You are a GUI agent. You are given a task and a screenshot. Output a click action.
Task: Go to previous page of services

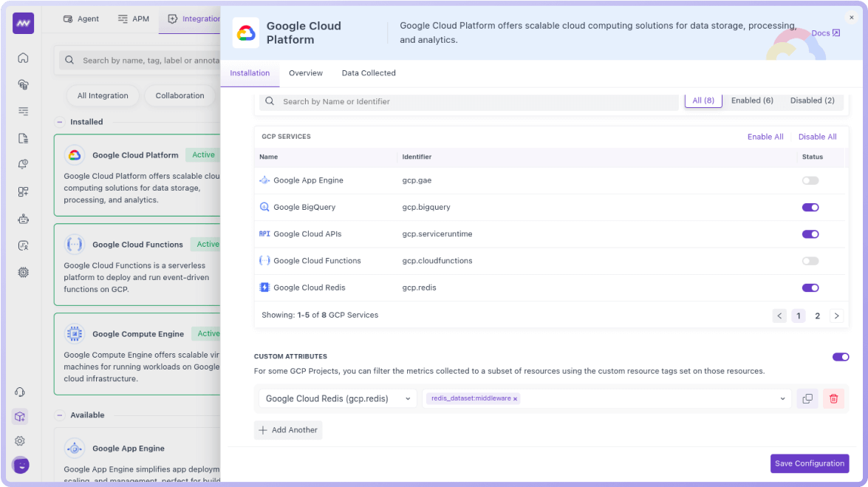click(x=779, y=316)
